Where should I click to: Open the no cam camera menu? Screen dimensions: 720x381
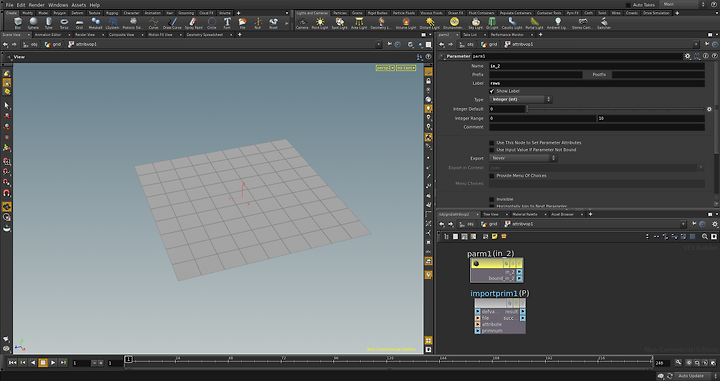pyautogui.click(x=406, y=68)
